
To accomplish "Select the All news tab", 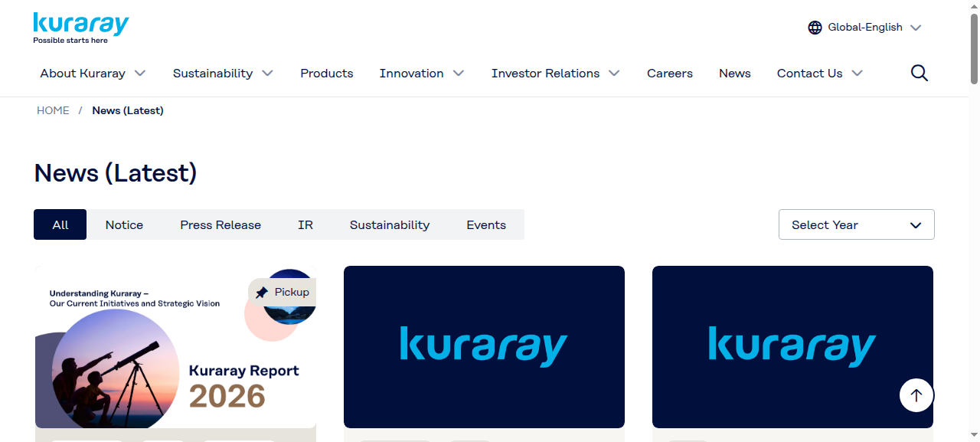I will (x=60, y=224).
